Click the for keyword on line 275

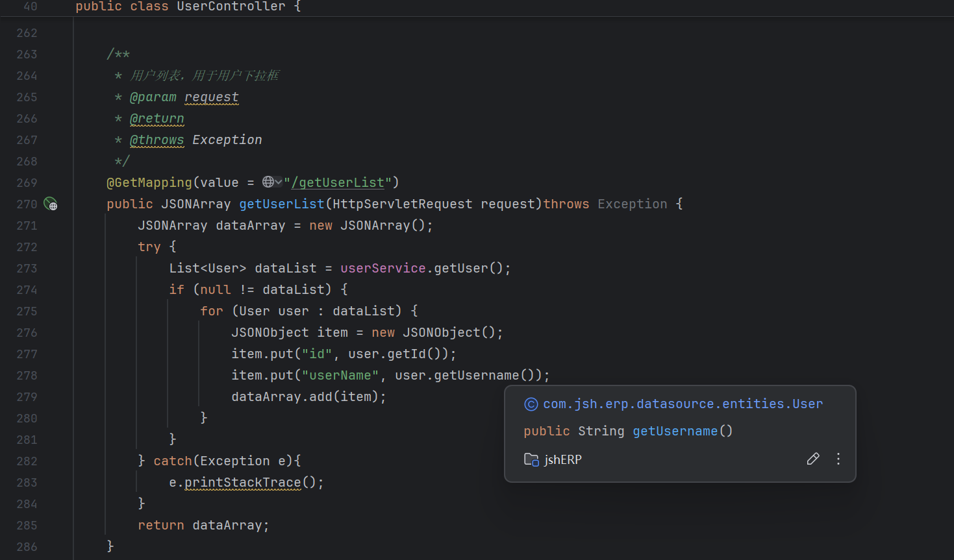(x=212, y=311)
